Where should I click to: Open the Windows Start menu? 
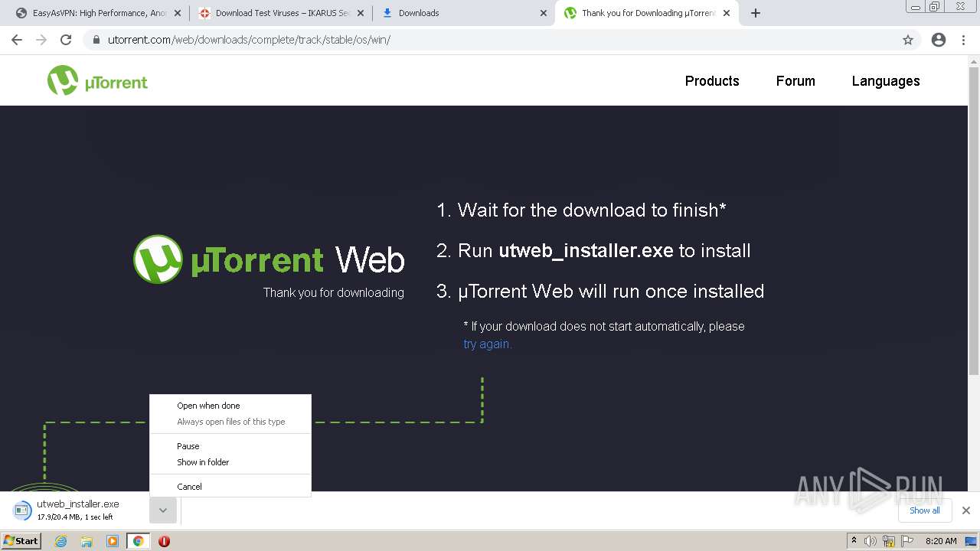click(21, 541)
